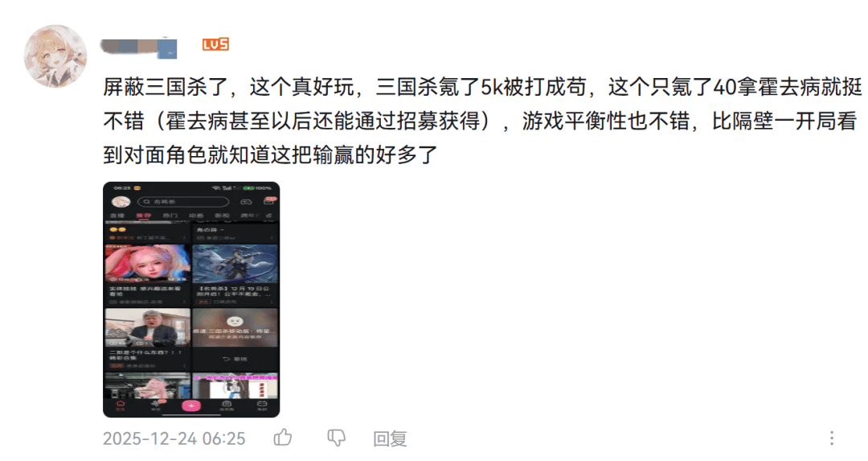
Task: Open the three-dot more options menu
Action: (x=832, y=438)
